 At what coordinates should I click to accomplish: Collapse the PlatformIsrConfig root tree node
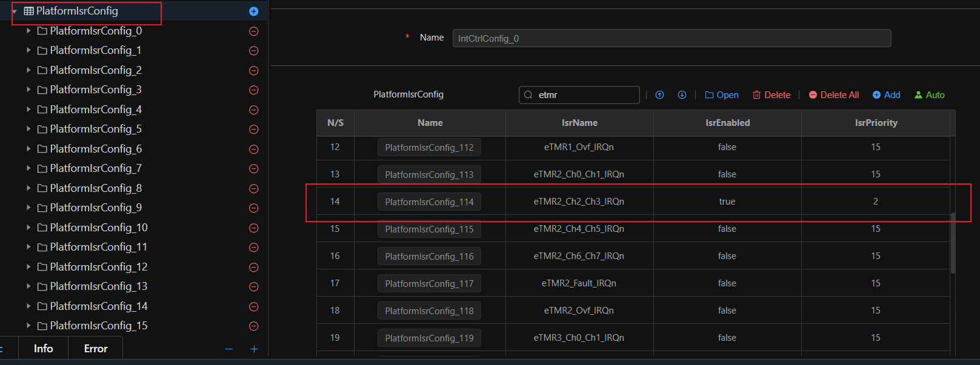coord(15,12)
